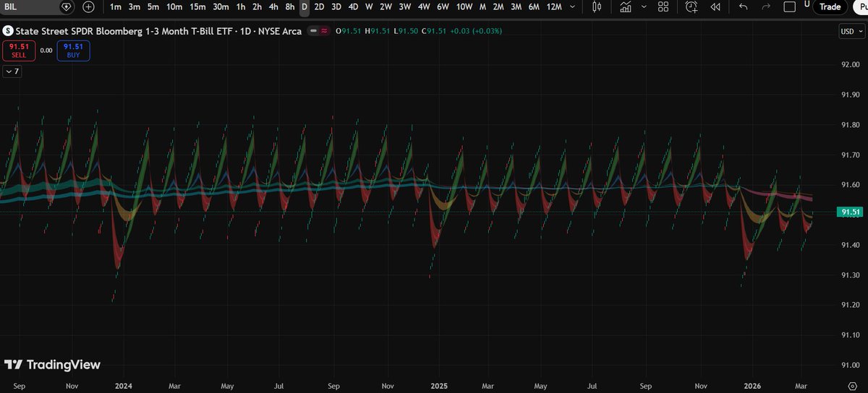Viewport: 868px width, 393px height.
Task: Start bar replay with rewind icon
Action: coord(715,7)
